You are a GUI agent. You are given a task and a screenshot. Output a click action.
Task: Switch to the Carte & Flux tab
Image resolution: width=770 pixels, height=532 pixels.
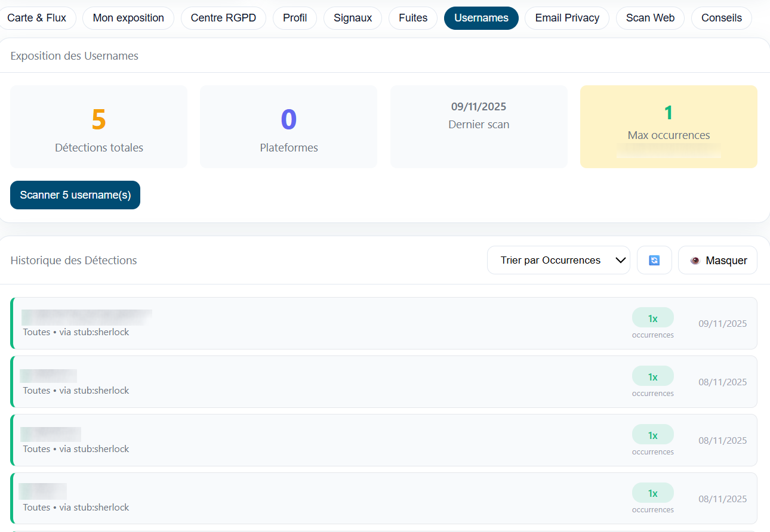coord(37,18)
